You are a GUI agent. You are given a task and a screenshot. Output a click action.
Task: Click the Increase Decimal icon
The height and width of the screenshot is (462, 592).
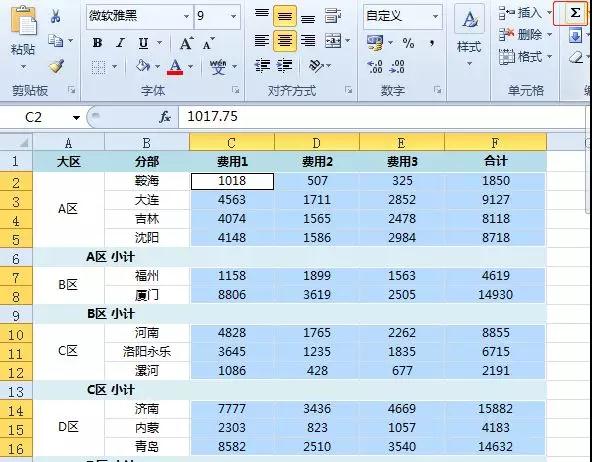375,67
